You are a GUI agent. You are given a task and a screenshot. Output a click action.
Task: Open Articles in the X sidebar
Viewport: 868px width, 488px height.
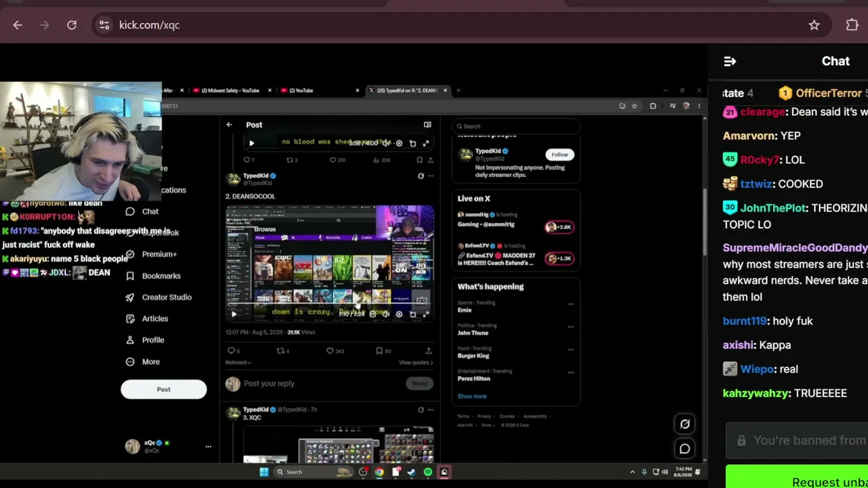(x=146, y=319)
